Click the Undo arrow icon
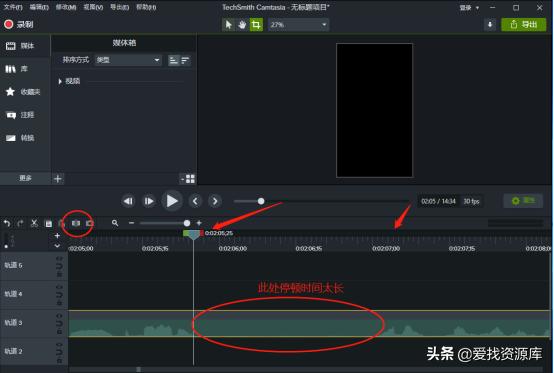 (x=7, y=223)
